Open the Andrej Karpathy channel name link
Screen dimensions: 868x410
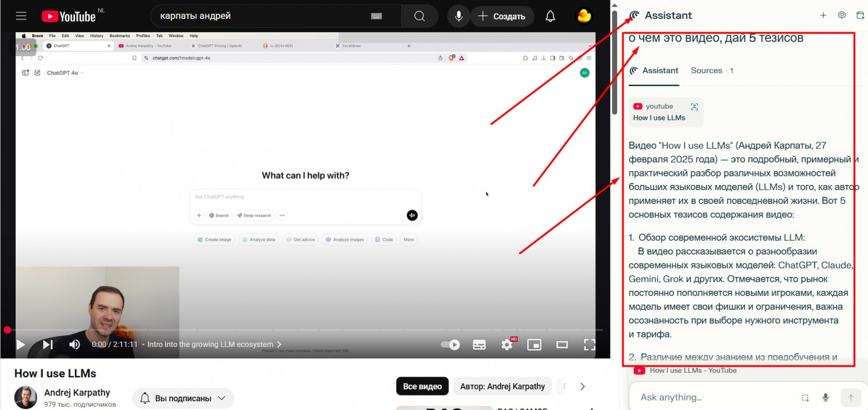(77, 393)
